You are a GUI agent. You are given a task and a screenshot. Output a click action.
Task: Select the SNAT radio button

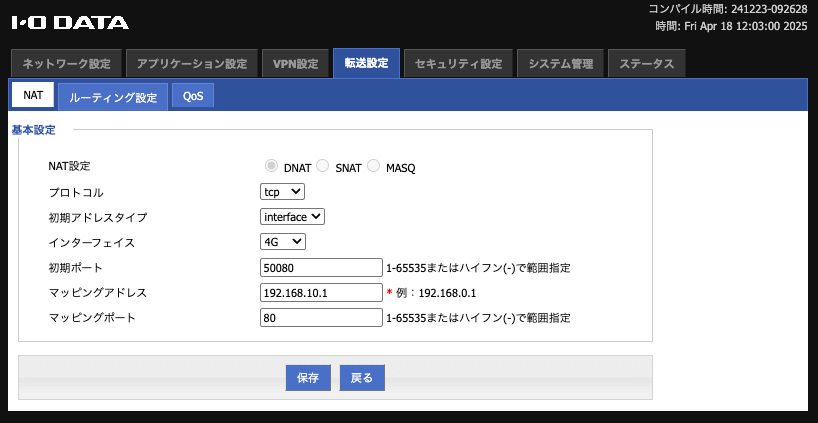[322, 166]
